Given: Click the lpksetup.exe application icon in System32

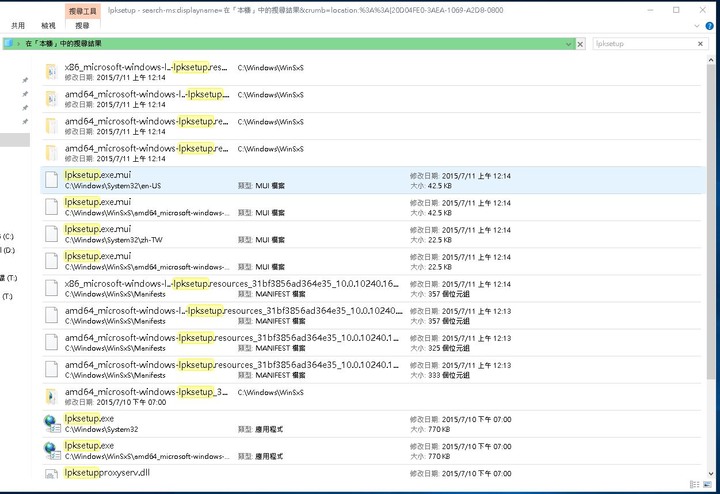Looking at the screenshot, I should [52, 424].
